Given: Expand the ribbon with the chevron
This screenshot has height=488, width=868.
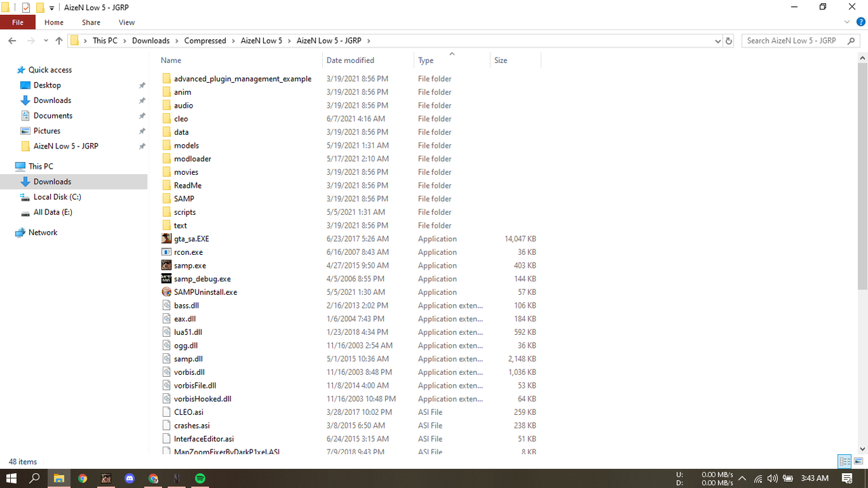Looking at the screenshot, I should pyautogui.click(x=848, y=22).
